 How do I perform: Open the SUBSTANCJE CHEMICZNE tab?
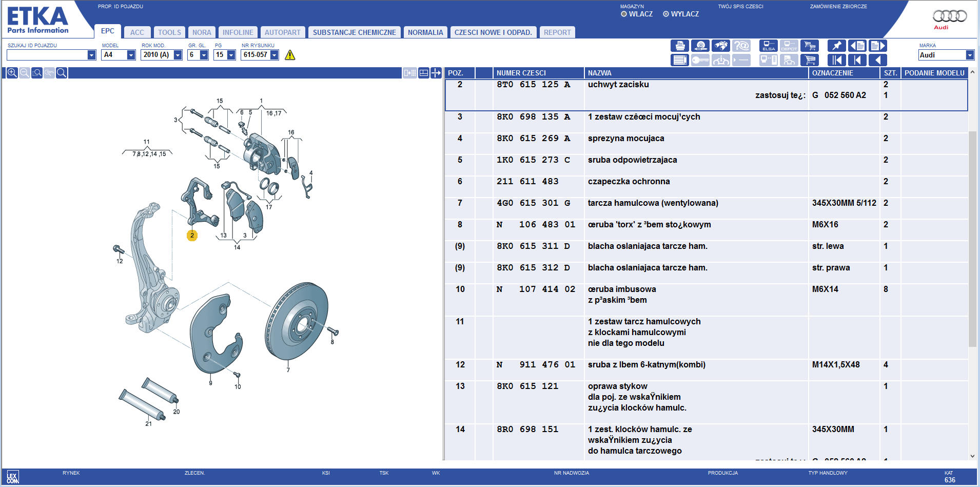click(x=355, y=32)
